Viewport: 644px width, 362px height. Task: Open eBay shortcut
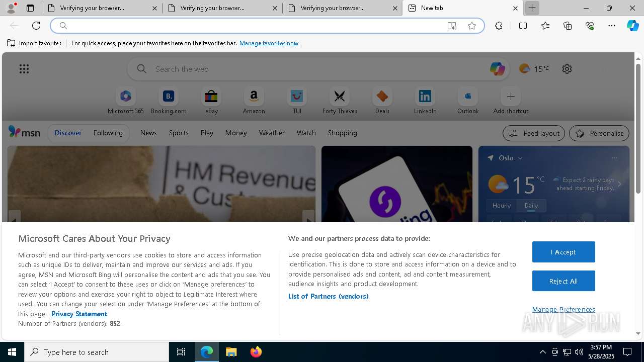[211, 101]
